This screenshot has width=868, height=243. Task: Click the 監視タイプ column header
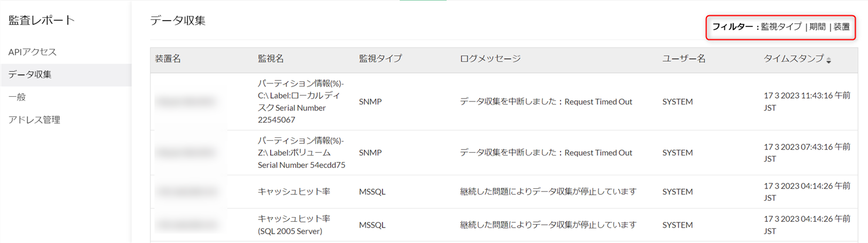[x=381, y=59]
